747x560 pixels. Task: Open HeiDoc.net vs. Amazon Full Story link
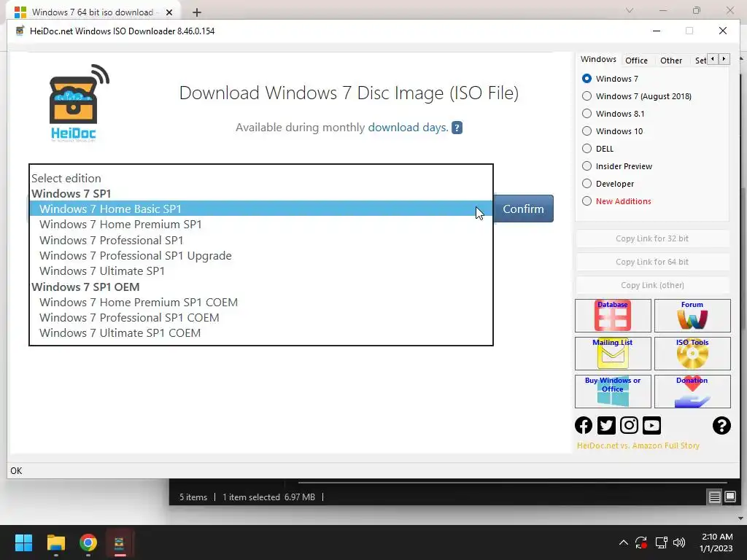(x=638, y=446)
